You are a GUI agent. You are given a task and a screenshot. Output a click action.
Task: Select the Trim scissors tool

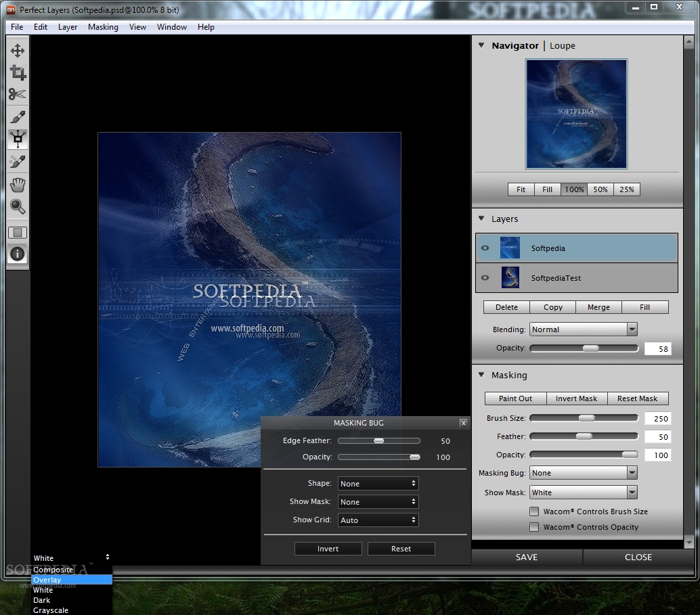point(18,94)
